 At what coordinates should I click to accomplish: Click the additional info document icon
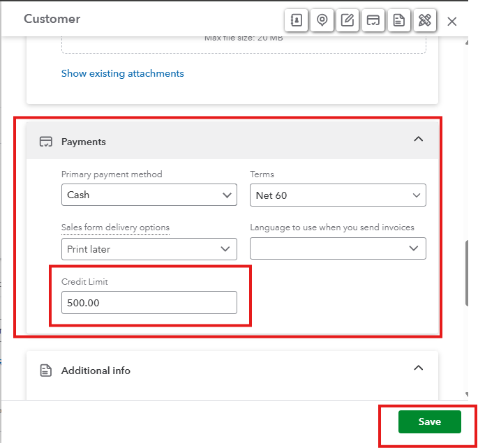click(x=398, y=20)
